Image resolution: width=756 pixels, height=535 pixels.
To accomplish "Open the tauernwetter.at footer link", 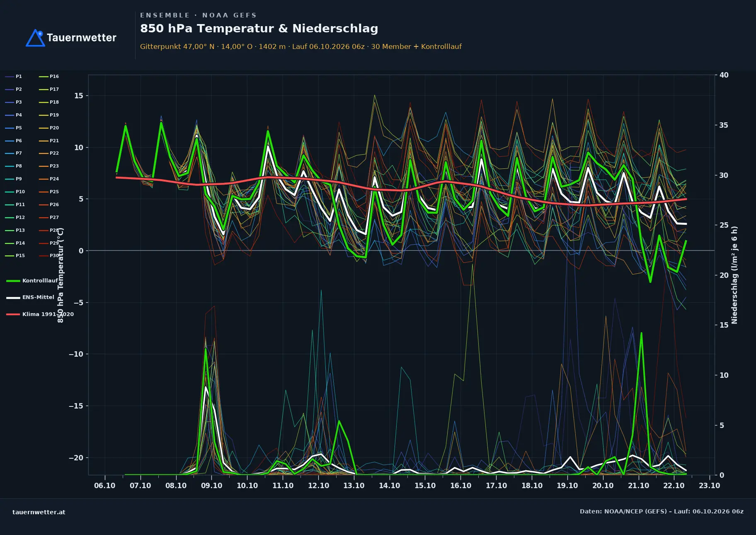I will (39, 512).
